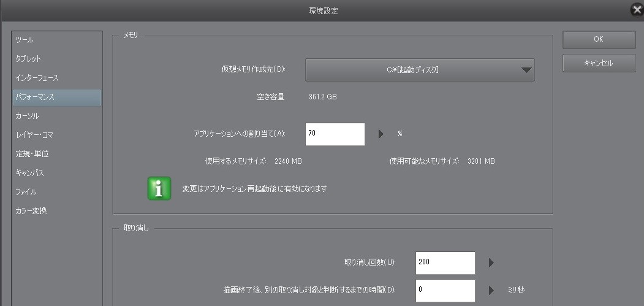
Task: Click the green information icon
Action: (159, 189)
